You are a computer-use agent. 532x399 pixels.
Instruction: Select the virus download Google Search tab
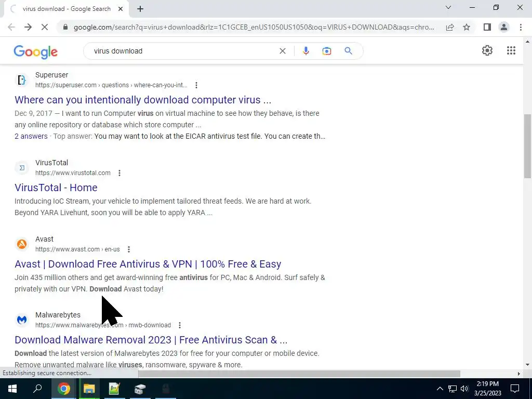[66, 9]
